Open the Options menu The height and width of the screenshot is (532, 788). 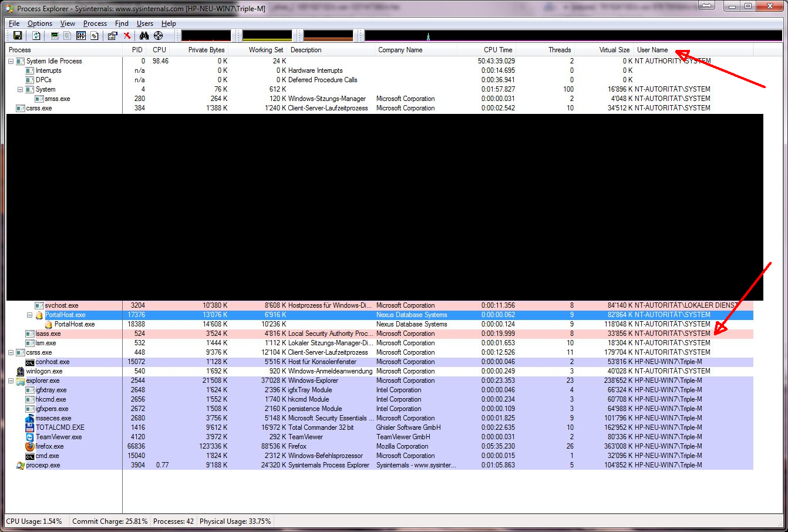click(39, 23)
